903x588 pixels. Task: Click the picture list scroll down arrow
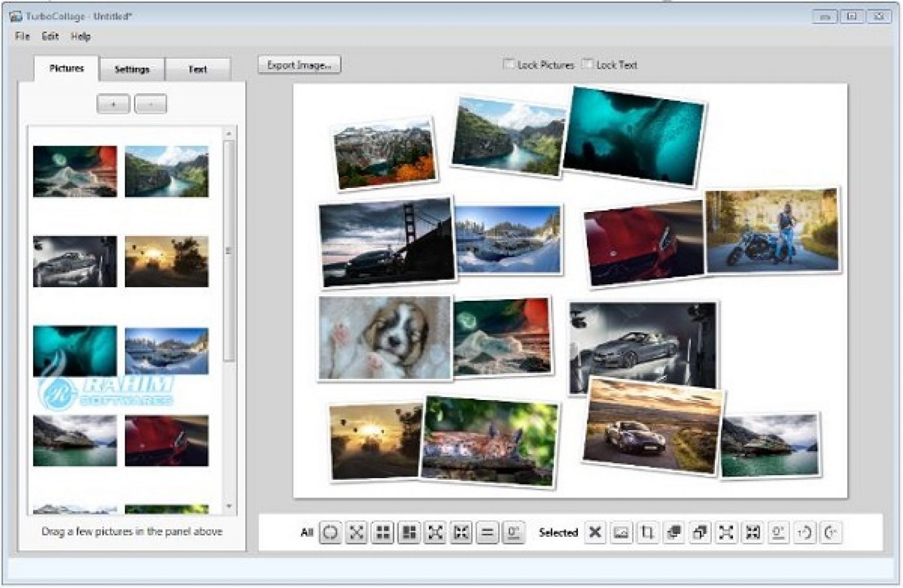tap(229, 506)
